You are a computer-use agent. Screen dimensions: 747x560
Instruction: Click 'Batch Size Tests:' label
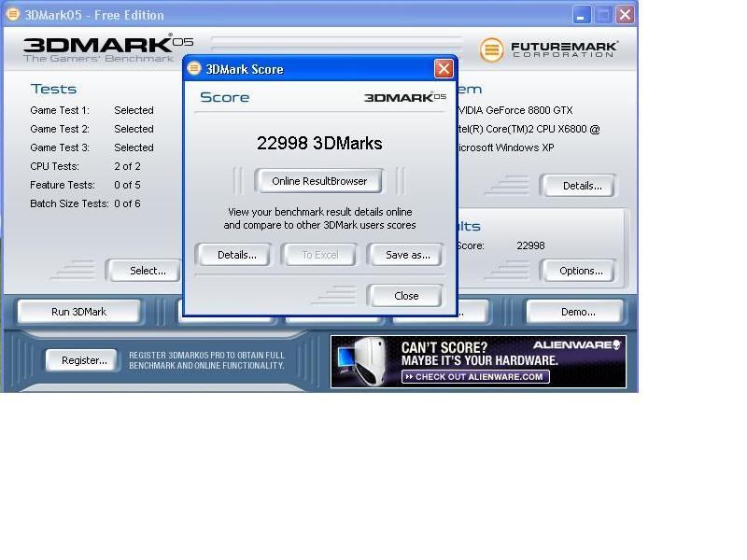[x=69, y=203]
